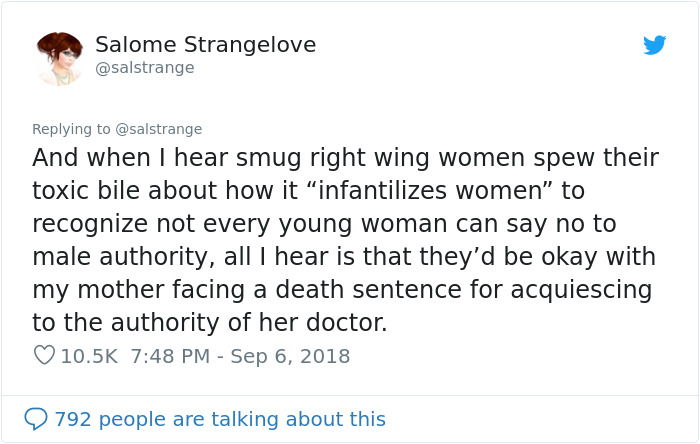Click the line about mother facing death sentence
Image resolution: width=700 pixels, height=444 pixels.
(x=341, y=290)
